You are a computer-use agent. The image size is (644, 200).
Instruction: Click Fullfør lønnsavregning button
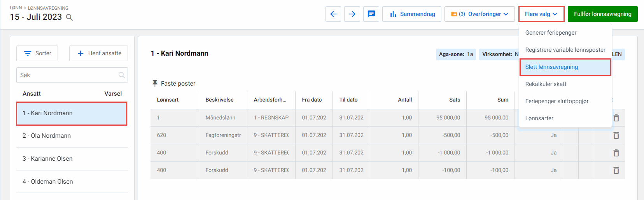[x=602, y=14]
